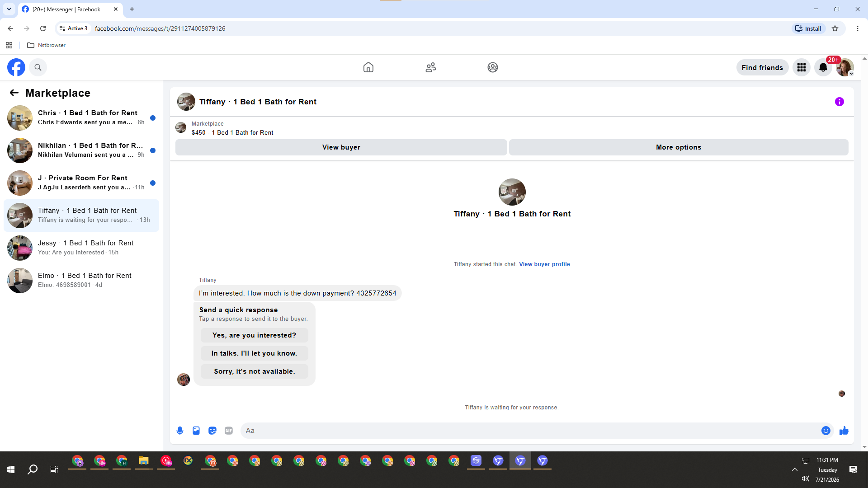Click Find friends button
868x488 pixels.
762,67
